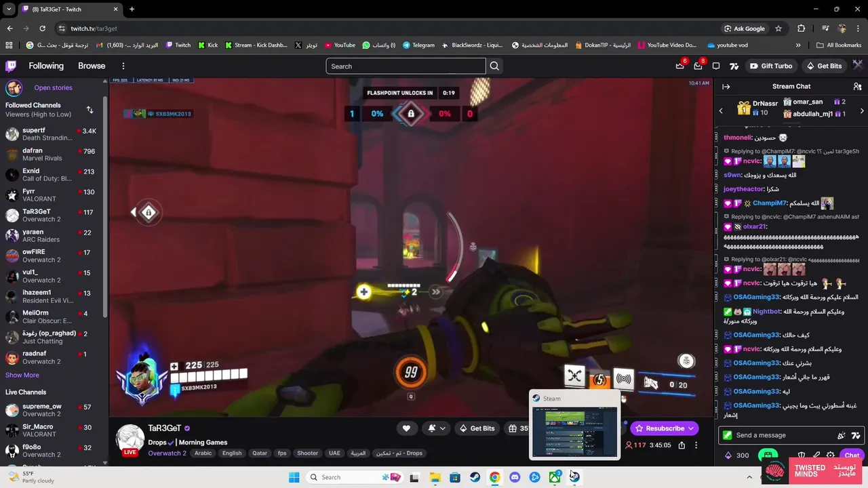Open supreme_ow in Live Channels

(52, 410)
